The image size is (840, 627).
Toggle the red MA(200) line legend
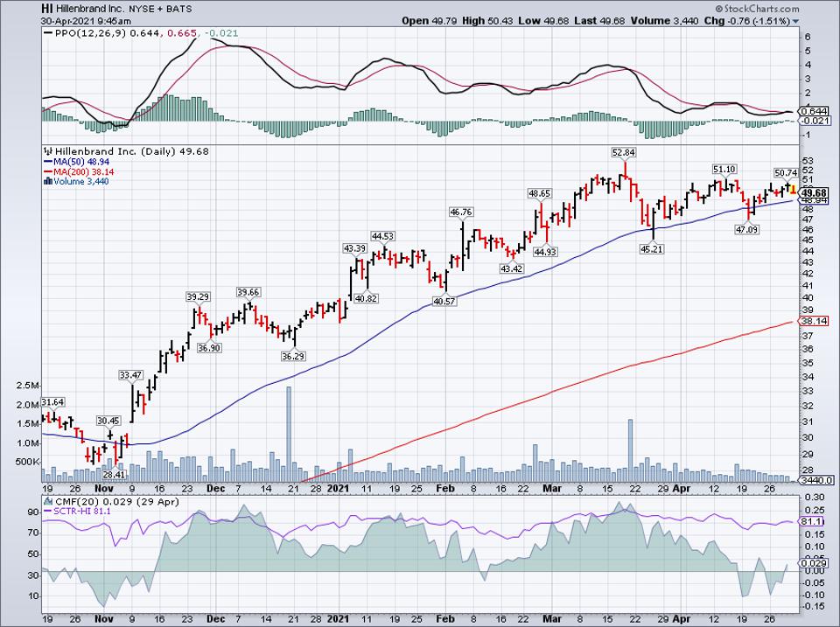click(x=48, y=170)
